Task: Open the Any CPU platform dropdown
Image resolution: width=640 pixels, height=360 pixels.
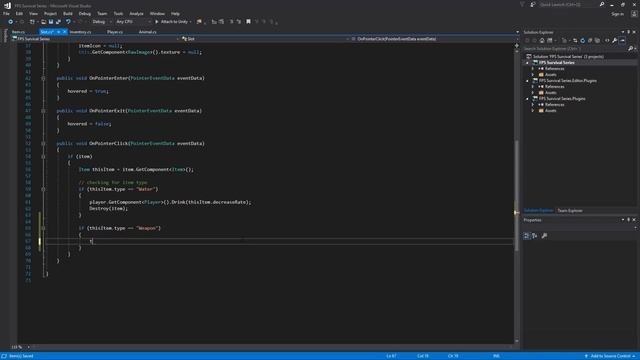Action: coord(133,22)
